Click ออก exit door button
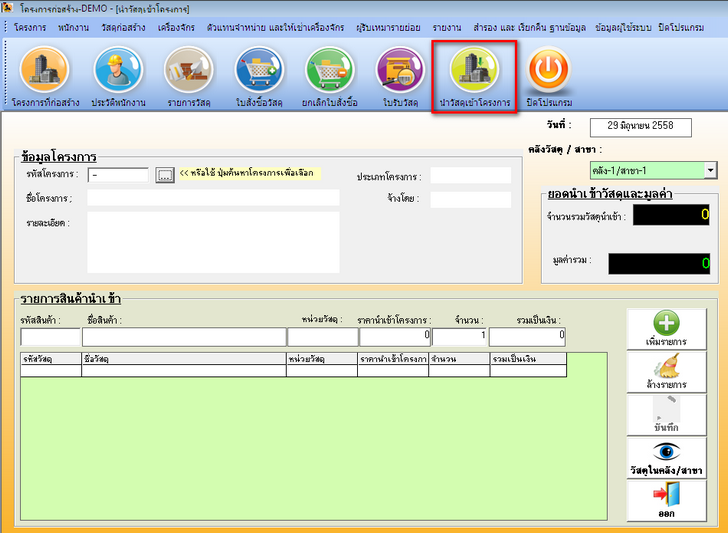The width and height of the screenshot is (728, 533). tap(666, 500)
